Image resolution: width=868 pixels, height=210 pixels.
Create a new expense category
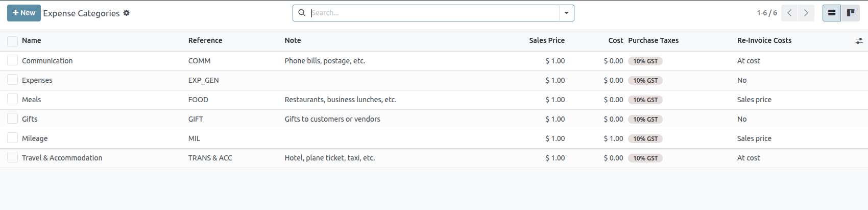[x=24, y=13]
